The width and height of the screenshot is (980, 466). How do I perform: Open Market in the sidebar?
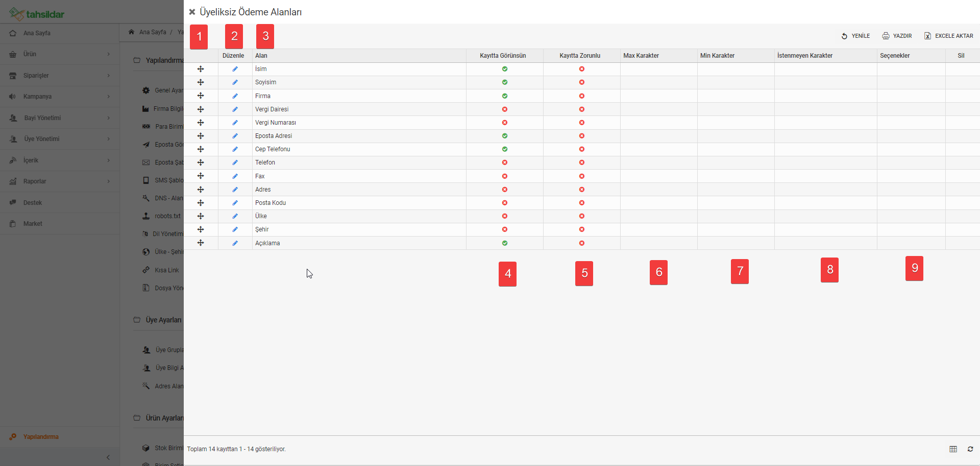point(60,224)
